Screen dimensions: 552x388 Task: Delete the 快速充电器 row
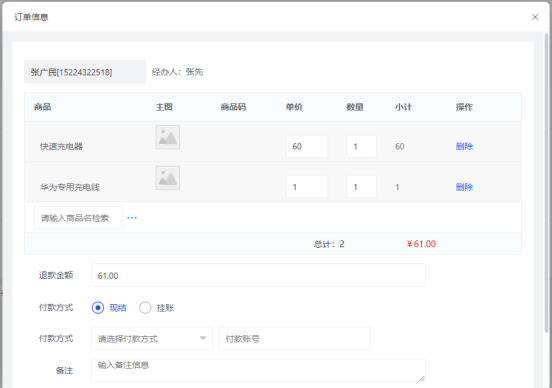tap(464, 146)
